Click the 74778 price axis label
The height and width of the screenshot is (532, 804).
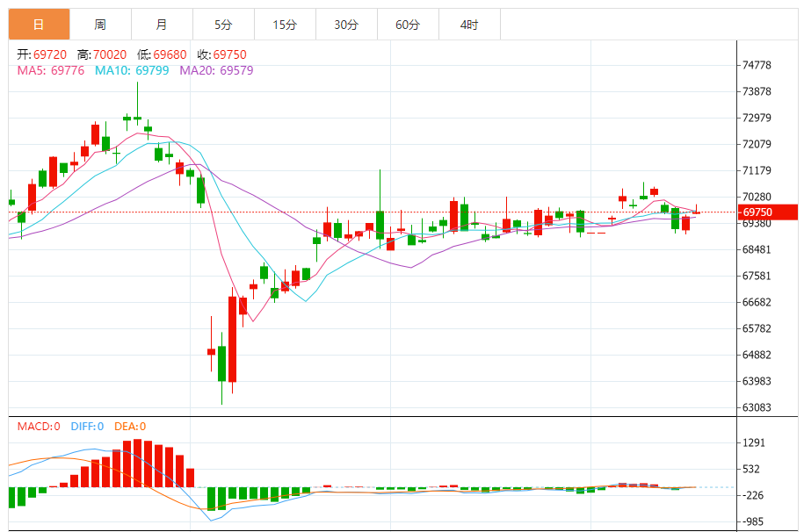757,65
